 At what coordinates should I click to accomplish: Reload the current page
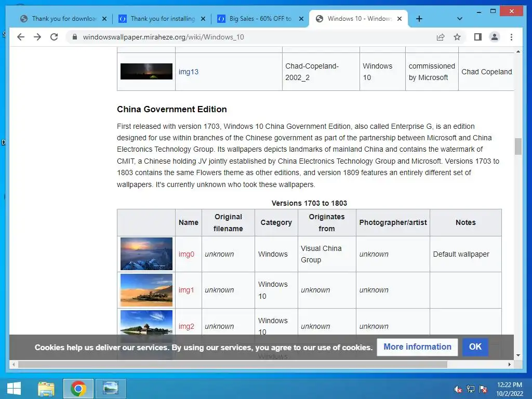[54, 37]
